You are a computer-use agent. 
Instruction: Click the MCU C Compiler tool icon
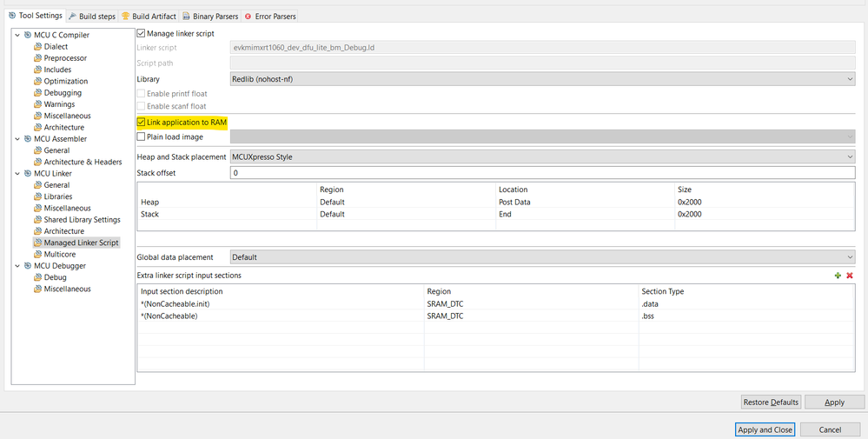(x=28, y=35)
